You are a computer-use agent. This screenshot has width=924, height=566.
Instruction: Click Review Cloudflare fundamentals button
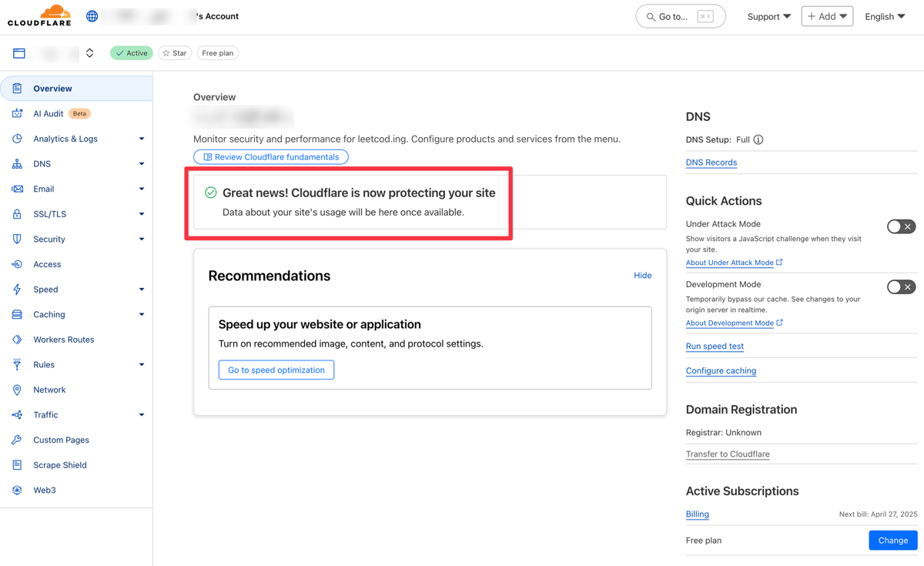click(x=271, y=157)
